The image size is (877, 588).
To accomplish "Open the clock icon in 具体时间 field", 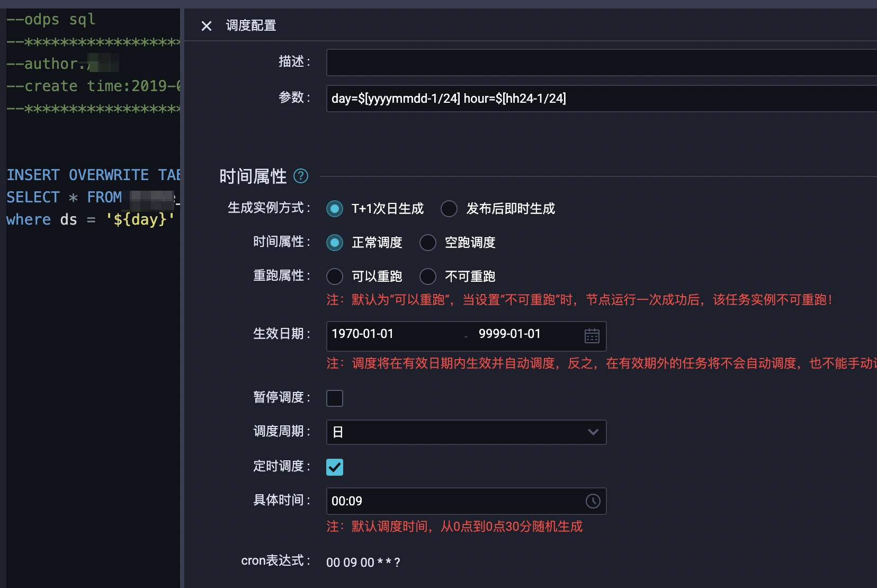I will [593, 501].
